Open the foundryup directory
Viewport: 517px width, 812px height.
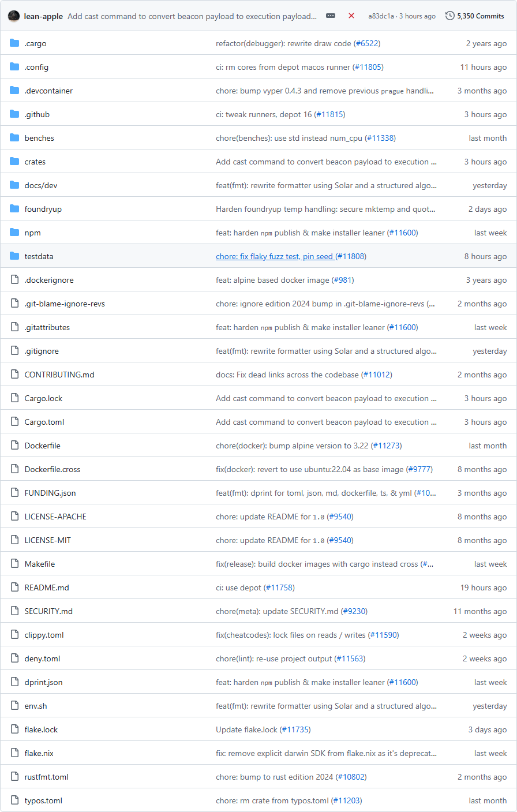click(x=43, y=209)
